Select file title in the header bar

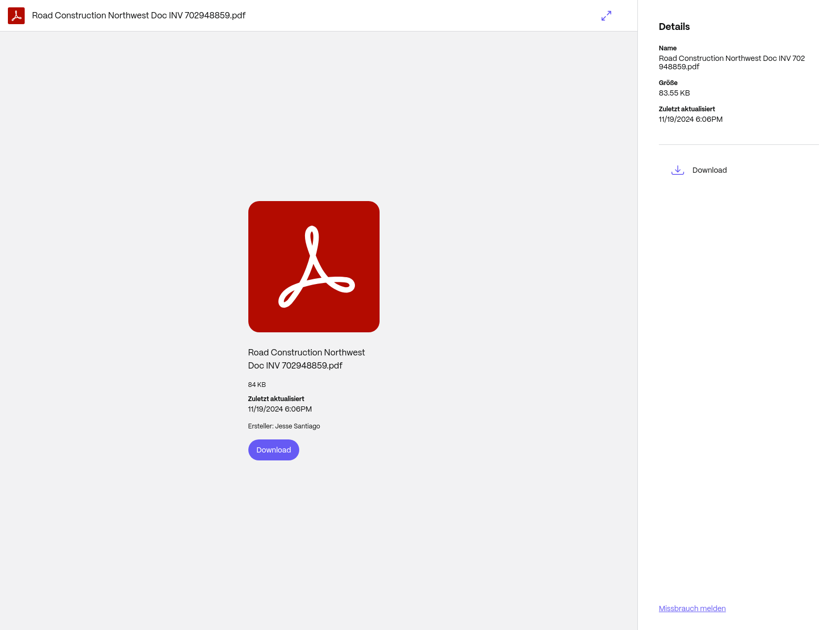[x=139, y=16]
